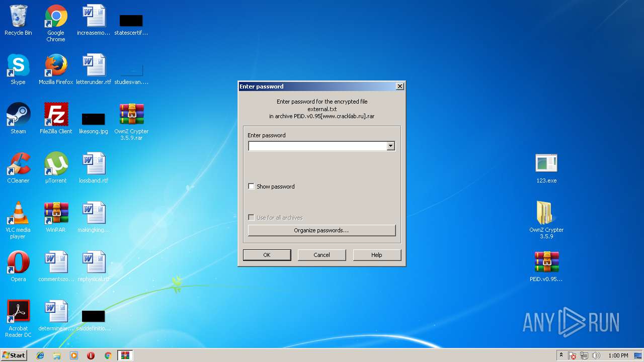Image resolution: width=644 pixels, height=362 pixels.
Task: Open Windows Explorer from the taskbar
Action: pos(57,355)
